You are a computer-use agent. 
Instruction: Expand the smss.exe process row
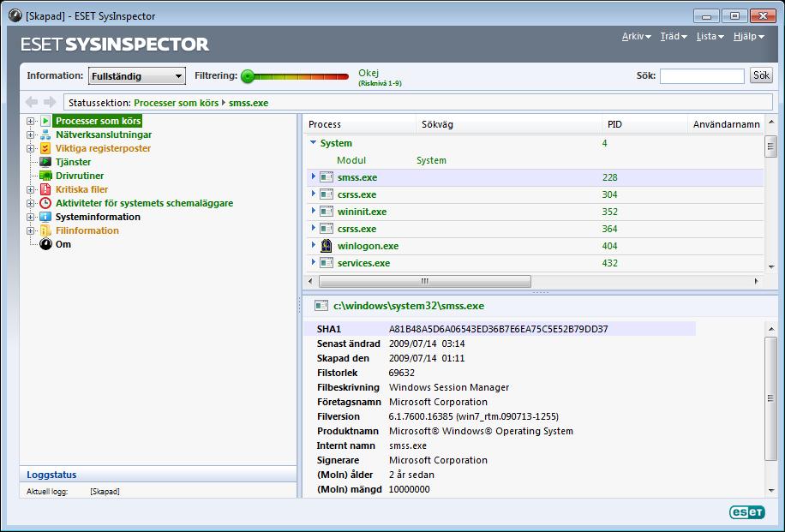click(314, 176)
